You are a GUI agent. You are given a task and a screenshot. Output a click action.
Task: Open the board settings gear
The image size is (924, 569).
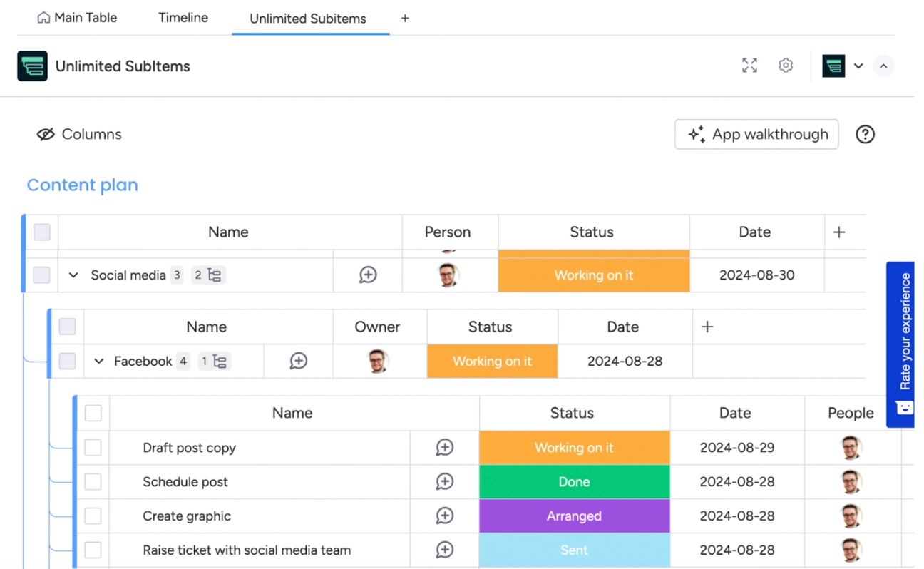point(786,65)
